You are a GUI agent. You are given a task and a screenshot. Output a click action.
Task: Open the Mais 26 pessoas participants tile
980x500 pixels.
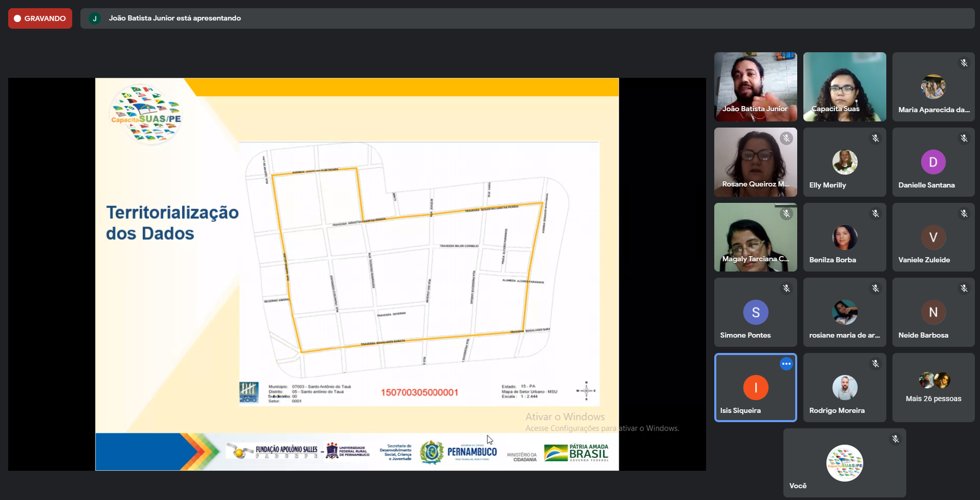[933, 388]
